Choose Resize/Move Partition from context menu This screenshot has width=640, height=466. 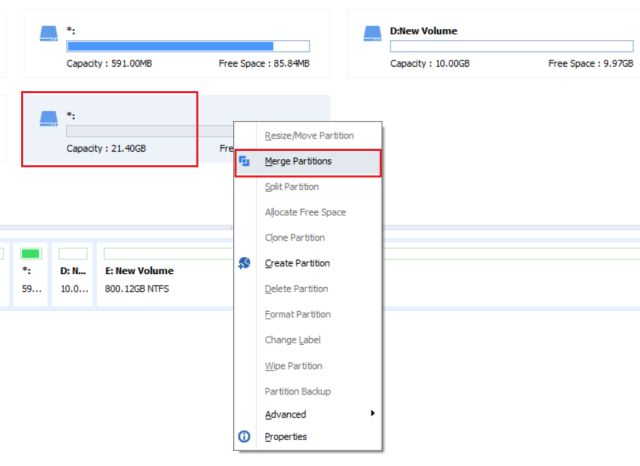308,136
